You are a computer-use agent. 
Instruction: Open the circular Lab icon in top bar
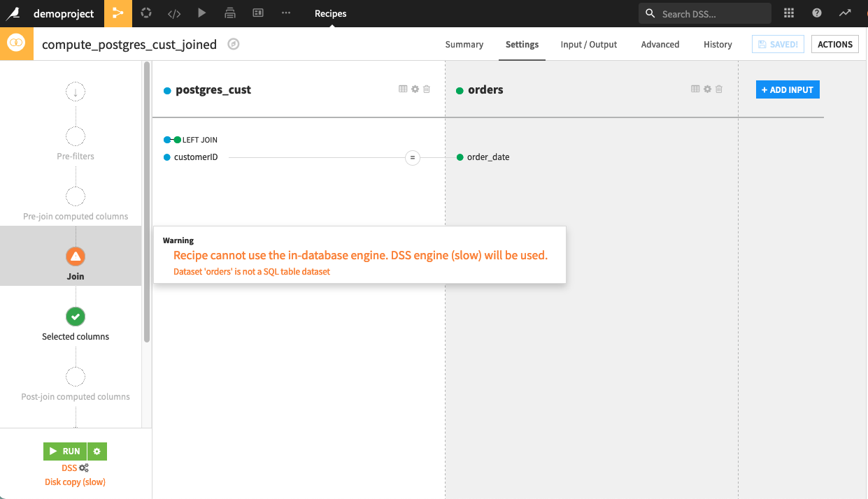point(146,13)
